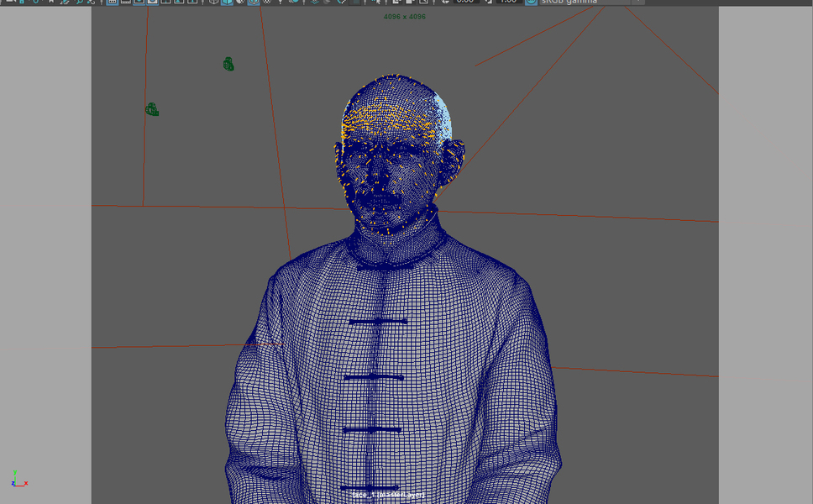Click the 4096 x 4096 resolution label
This screenshot has width=813, height=504.
(405, 17)
